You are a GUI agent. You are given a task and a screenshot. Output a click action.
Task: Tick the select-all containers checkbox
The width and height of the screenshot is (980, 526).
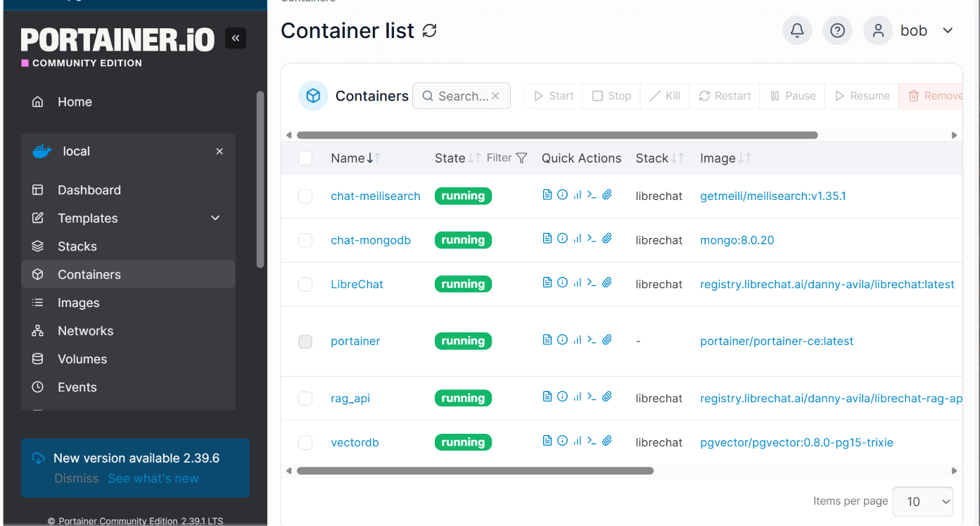pos(305,158)
